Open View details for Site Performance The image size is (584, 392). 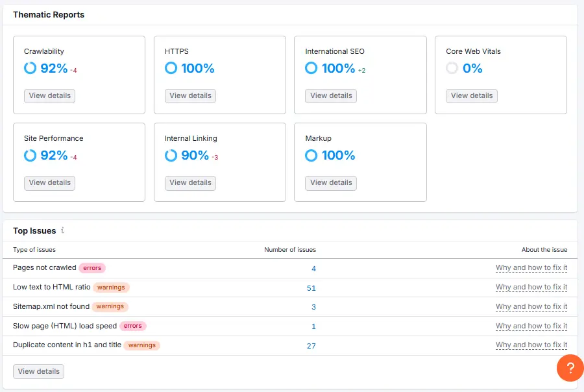tap(49, 182)
